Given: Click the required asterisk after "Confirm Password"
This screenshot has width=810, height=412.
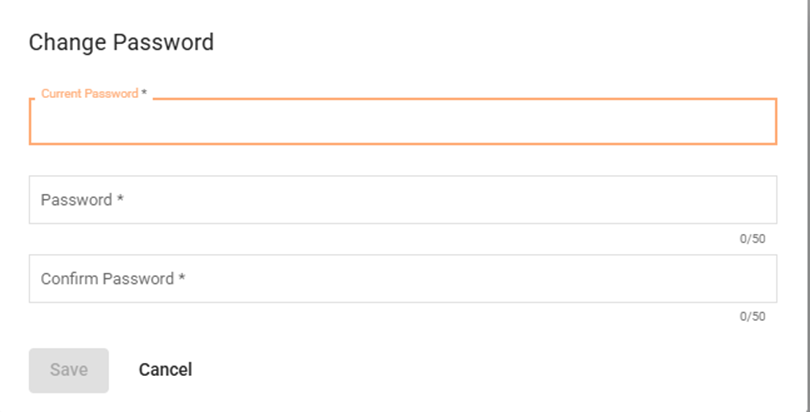Looking at the screenshot, I should pyautogui.click(x=182, y=279).
